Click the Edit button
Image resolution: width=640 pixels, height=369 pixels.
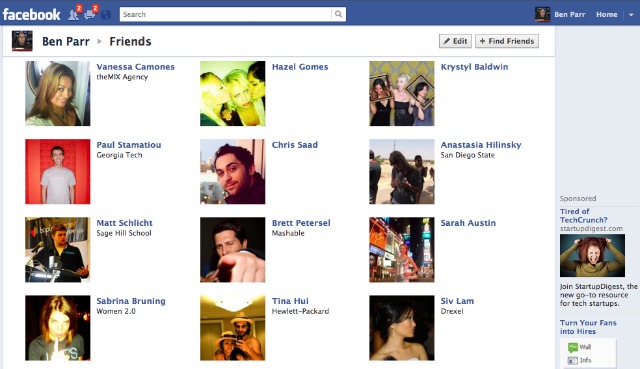pos(456,41)
